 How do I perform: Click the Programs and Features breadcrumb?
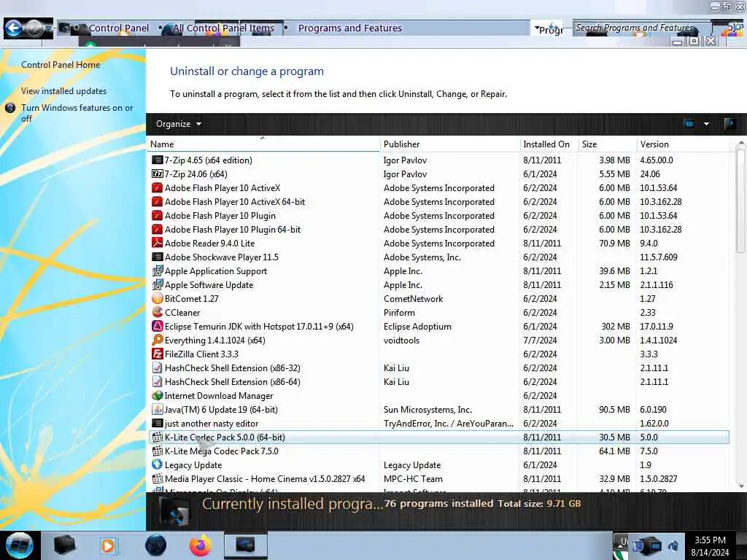click(350, 28)
